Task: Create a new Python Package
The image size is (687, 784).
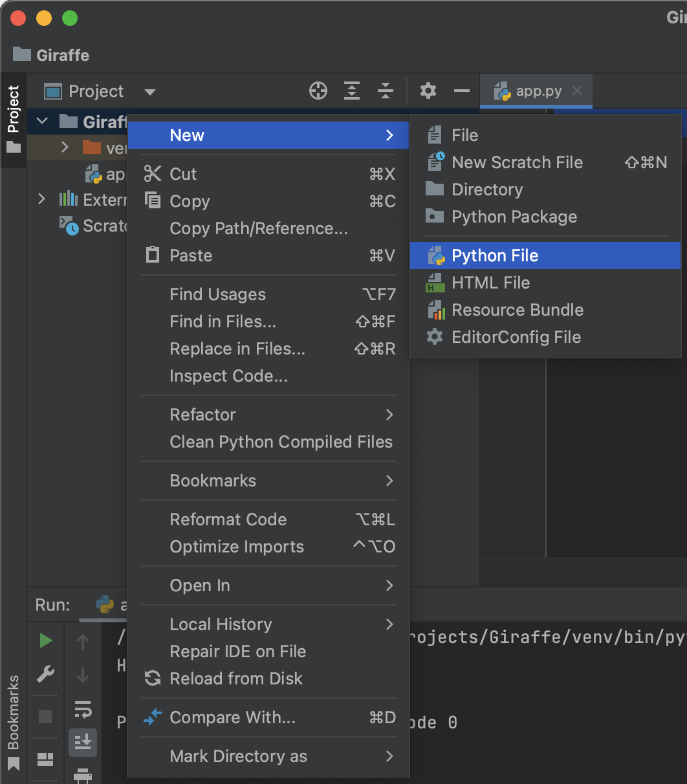Action: (545, 217)
